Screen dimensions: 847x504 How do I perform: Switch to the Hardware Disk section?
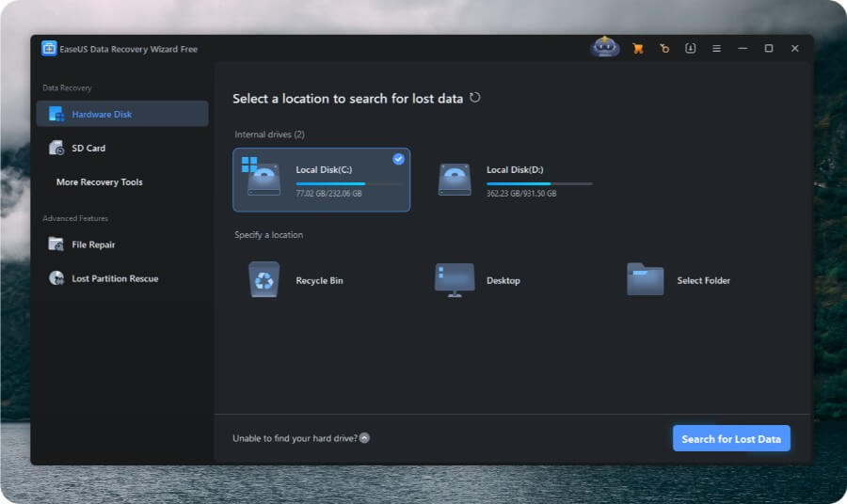click(x=102, y=115)
